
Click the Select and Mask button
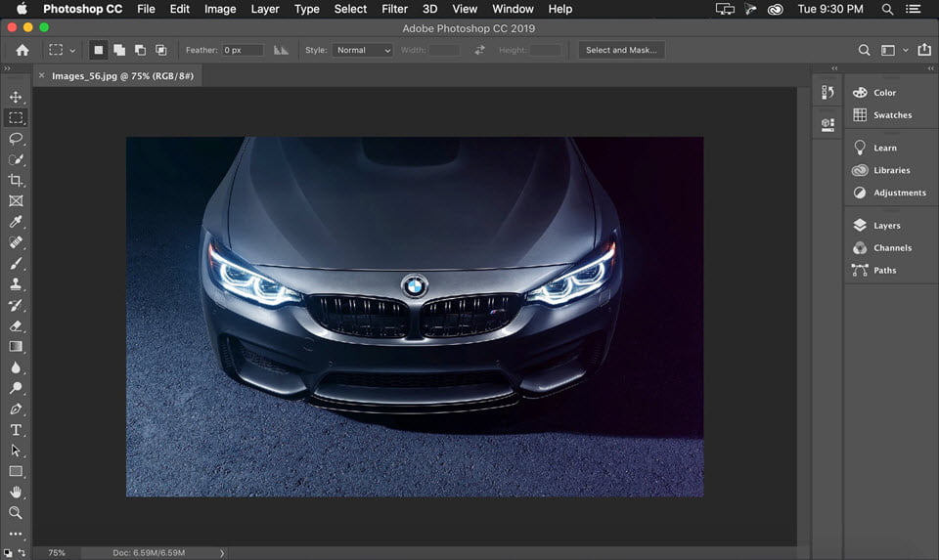[x=621, y=50]
